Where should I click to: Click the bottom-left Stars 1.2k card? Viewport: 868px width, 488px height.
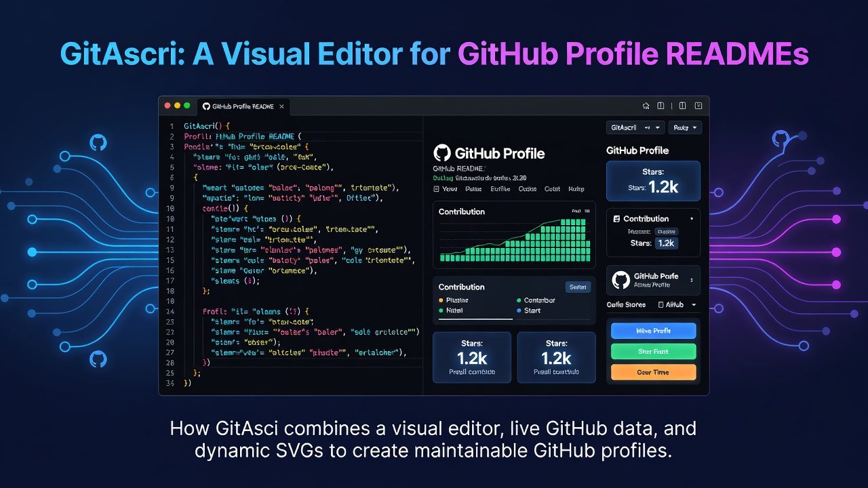(x=472, y=357)
